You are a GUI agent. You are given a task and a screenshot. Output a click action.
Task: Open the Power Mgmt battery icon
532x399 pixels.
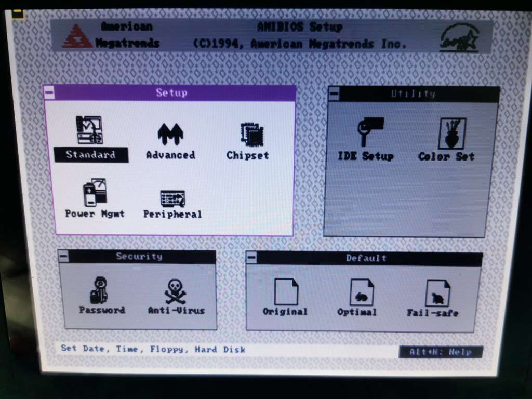95,193
